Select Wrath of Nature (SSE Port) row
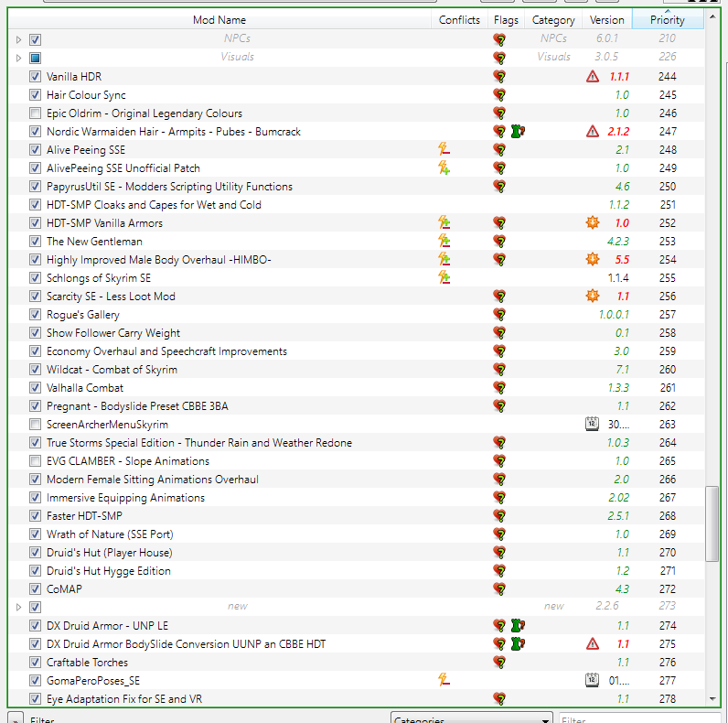 tap(356, 534)
